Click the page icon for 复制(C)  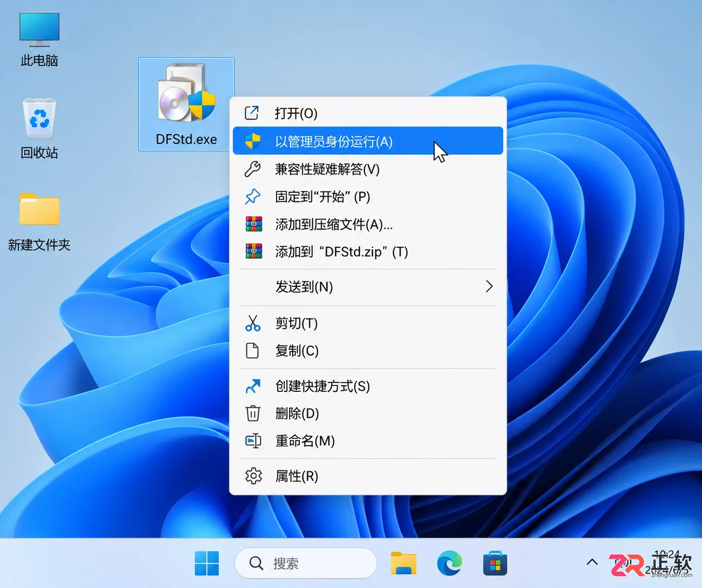click(252, 350)
